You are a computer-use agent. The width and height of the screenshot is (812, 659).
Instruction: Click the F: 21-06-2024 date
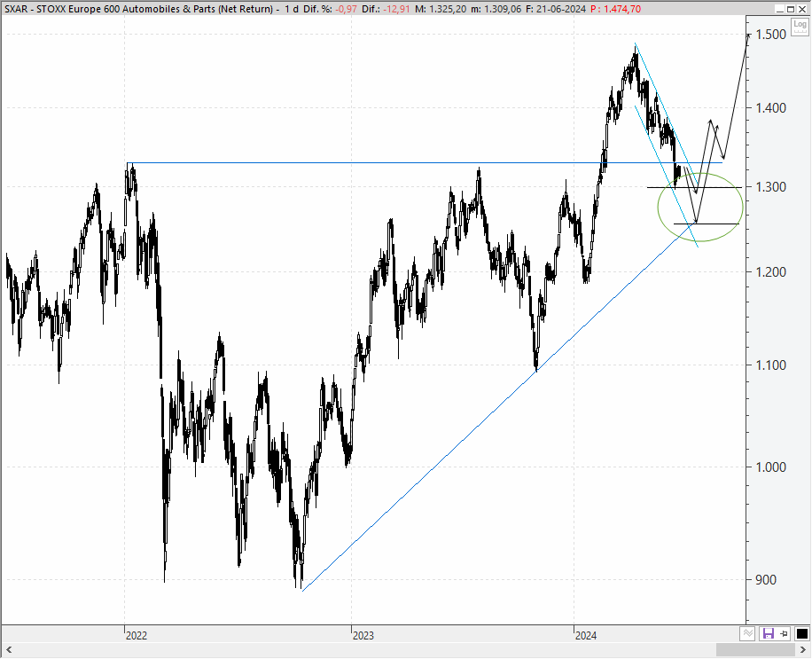(556, 9)
